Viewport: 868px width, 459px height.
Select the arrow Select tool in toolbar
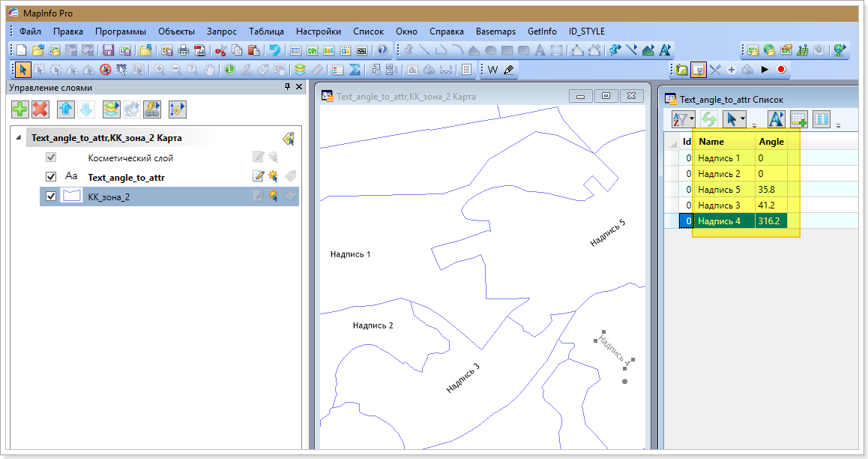point(22,70)
